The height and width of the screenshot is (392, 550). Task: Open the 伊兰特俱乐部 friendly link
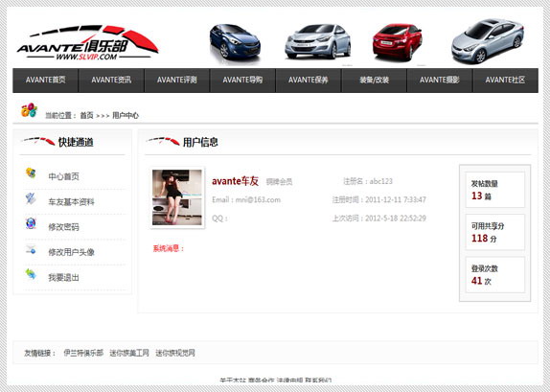coord(83,353)
